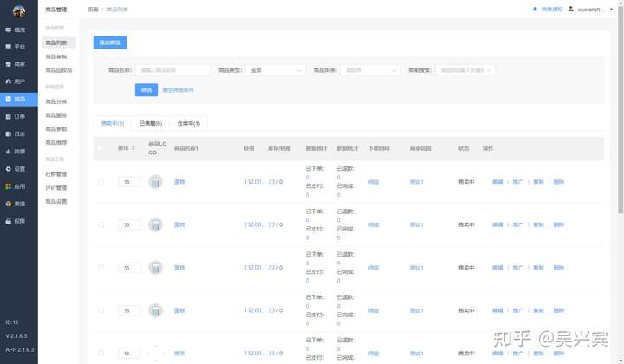Open the 概况 overview sidebar icon

coord(9,29)
